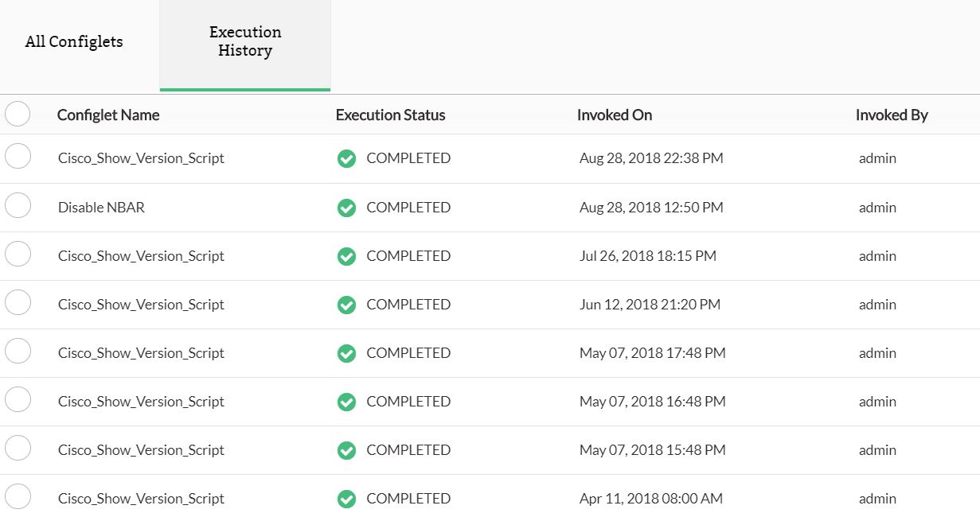Check the row invoked Jul 26, 2018

point(18,255)
